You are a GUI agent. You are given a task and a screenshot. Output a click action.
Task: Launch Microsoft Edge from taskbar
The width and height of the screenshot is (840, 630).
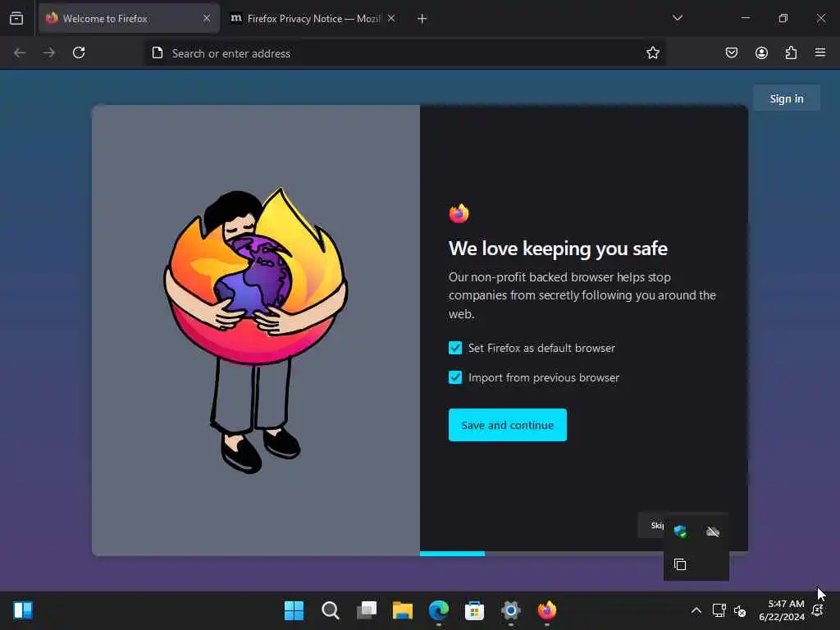(x=439, y=610)
